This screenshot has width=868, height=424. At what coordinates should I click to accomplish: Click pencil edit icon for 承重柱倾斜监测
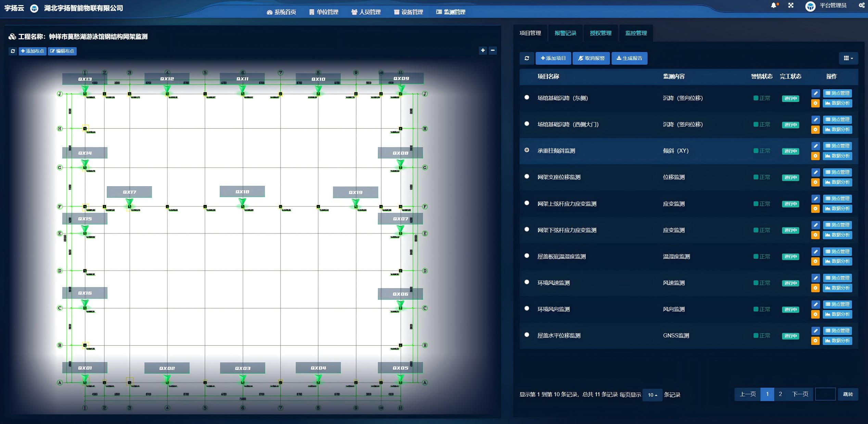pos(816,146)
